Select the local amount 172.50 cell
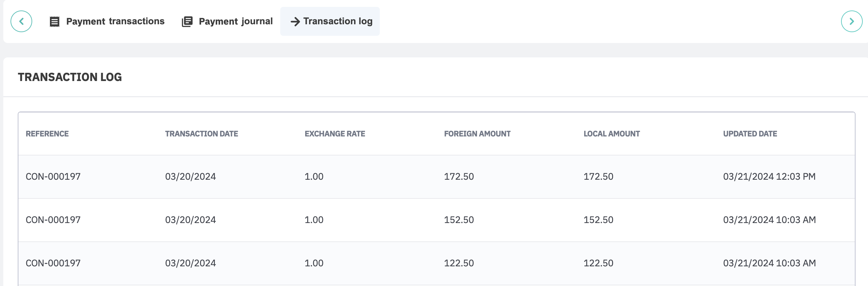The height and width of the screenshot is (286, 868). [x=598, y=177]
